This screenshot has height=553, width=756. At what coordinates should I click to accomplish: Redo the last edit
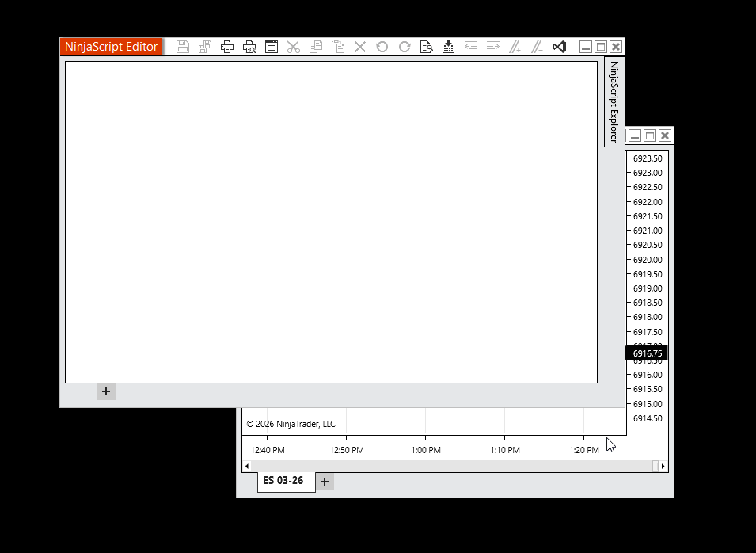click(404, 46)
